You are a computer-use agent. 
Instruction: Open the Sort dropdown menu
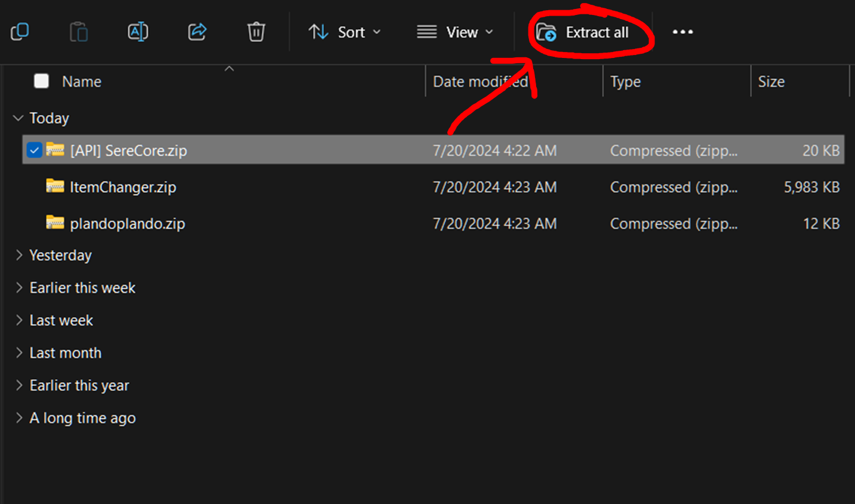pyautogui.click(x=345, y=32)
